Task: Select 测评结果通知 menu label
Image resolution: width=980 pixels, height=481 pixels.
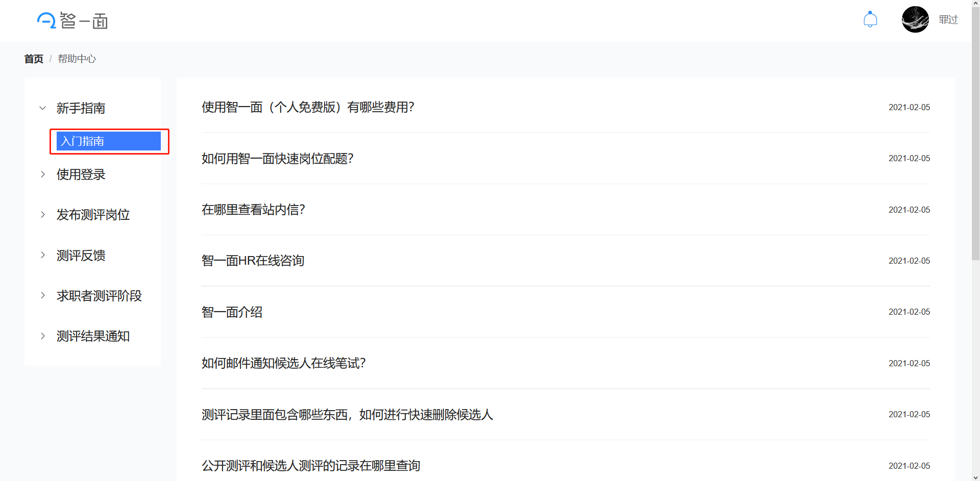Action: [93, 336]
